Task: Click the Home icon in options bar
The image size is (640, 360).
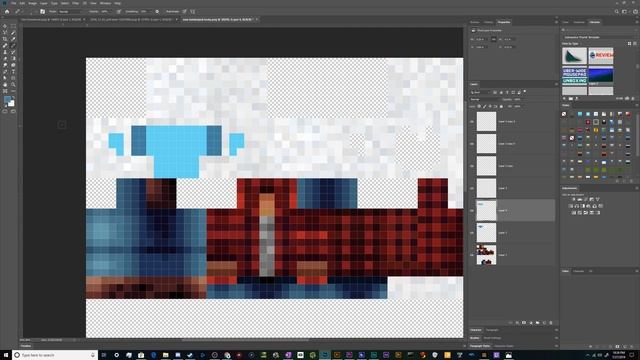Action: click(x=7, y=11)
